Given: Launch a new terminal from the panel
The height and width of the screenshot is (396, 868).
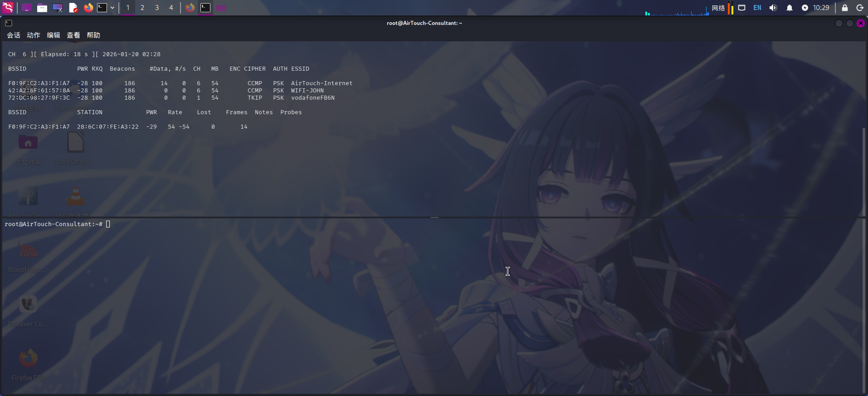Looking at the screenshot, I should [102, 8].
